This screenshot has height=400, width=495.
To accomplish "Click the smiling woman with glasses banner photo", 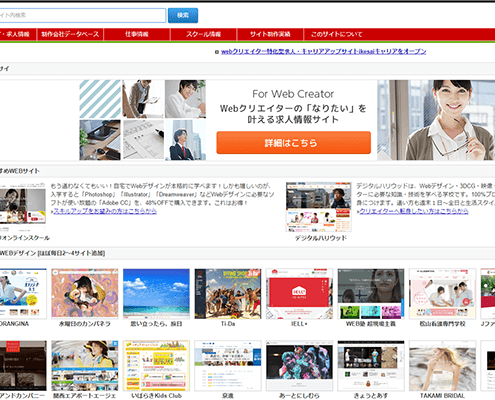I will (x=436, y=120).
